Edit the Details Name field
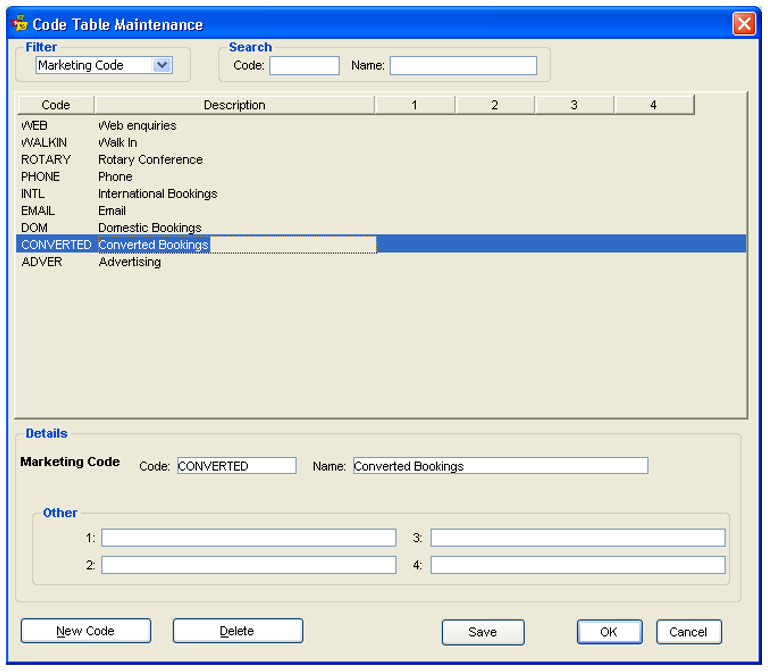The height and width of the screenshot is (672, 768). tap(501, 466)
